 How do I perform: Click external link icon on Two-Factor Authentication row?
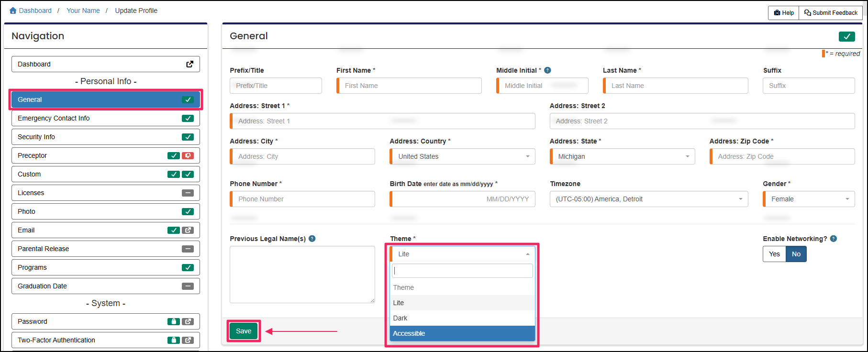click(x=188, y=340)
